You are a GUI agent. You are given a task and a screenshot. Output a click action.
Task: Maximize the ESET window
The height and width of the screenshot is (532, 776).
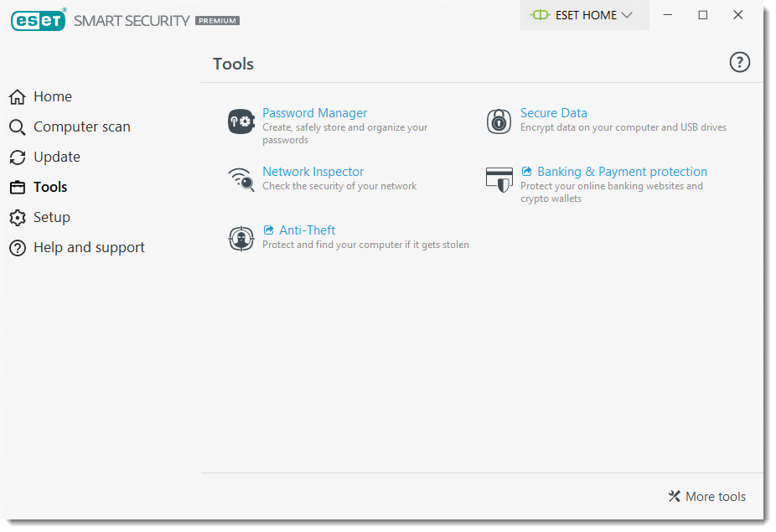tap(703, 15)
